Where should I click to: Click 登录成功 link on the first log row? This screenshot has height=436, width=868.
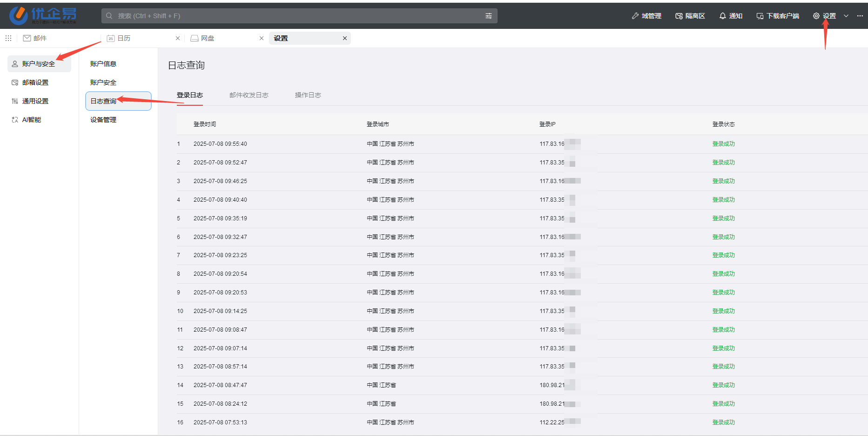pos(723,143)
